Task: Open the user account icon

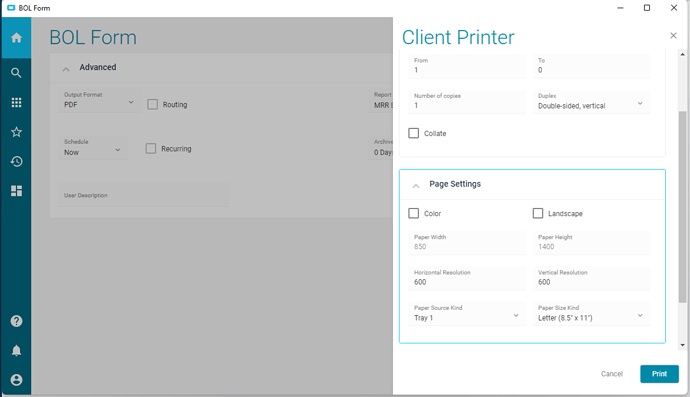Action: click(16, 380)
